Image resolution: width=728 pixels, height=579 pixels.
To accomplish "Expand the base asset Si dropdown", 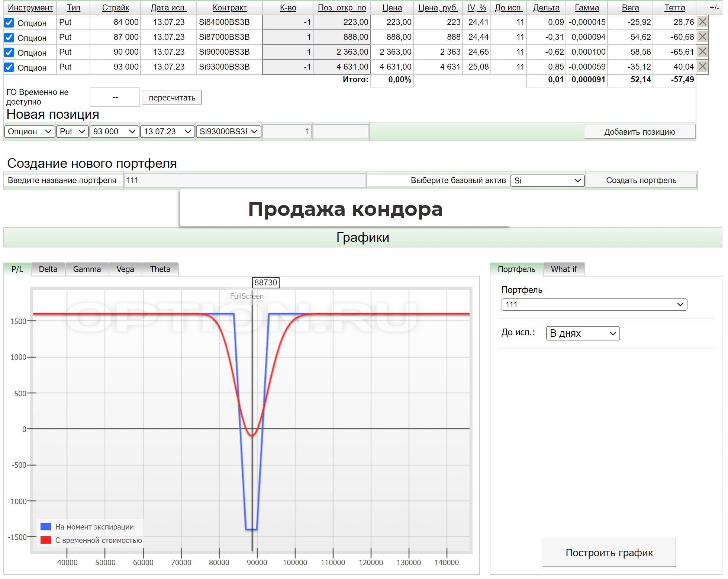I will pos(547,180).
